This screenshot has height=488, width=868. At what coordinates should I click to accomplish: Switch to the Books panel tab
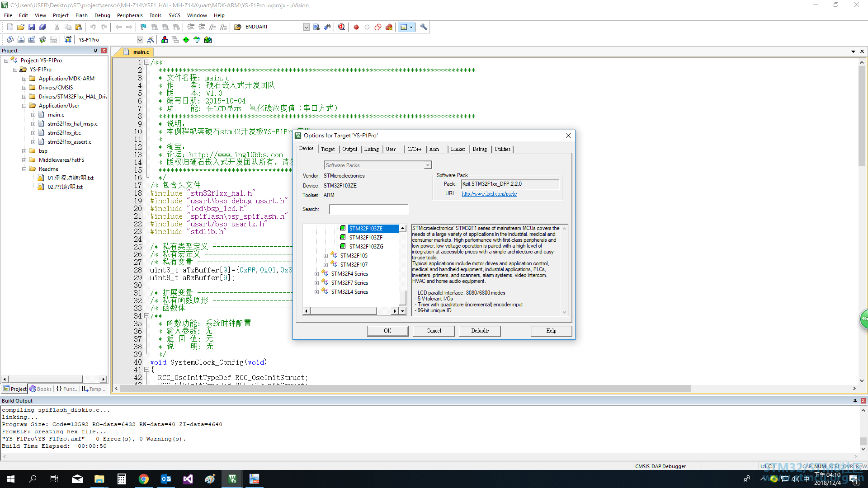(41, 389)
